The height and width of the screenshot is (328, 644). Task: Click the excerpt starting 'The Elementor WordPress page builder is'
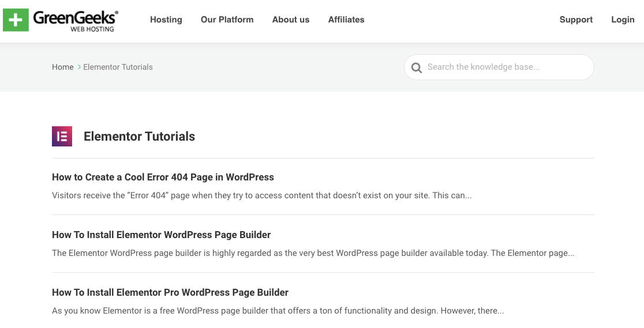coord(313,253)
